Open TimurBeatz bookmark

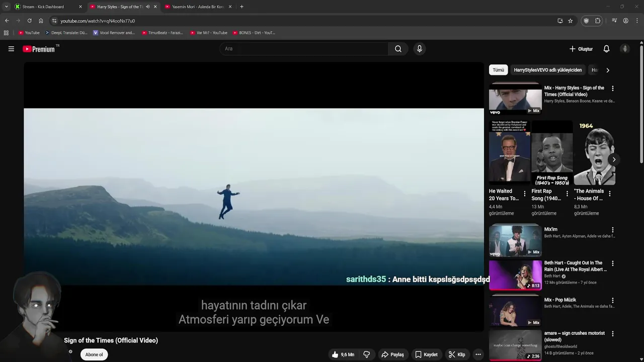click(163, 33)
